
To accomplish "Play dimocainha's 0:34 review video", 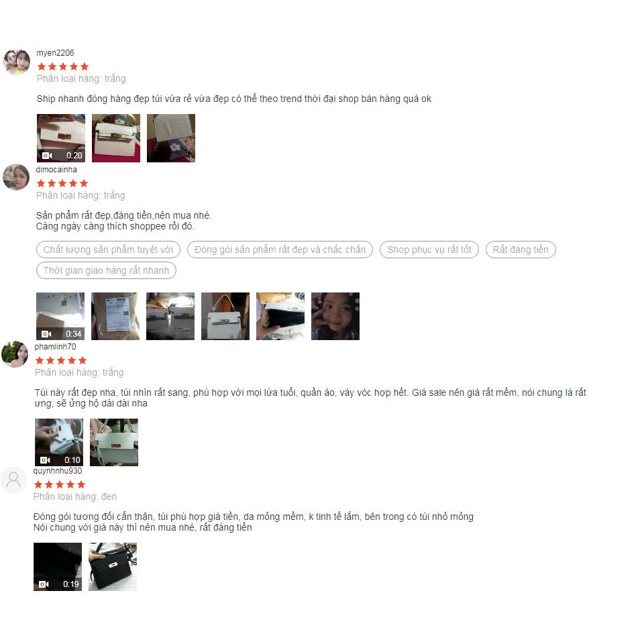I will tap(60, 316).
